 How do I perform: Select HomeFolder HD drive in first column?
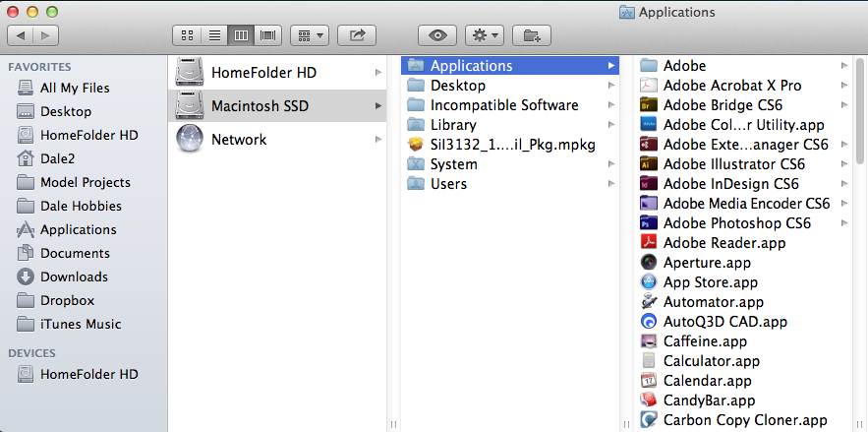coord(277,73)
